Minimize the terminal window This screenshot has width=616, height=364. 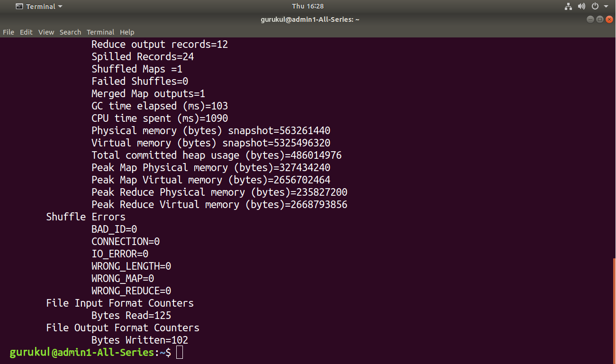[x=590, y=19]
